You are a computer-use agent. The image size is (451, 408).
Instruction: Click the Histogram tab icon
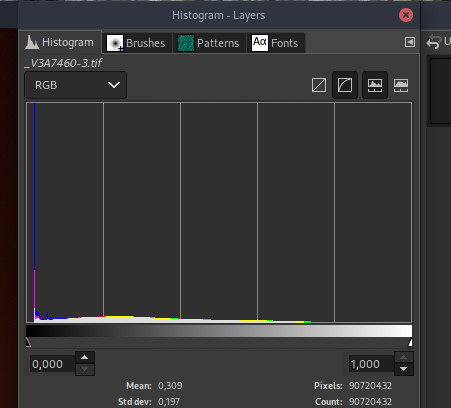[x=32, y=42]
